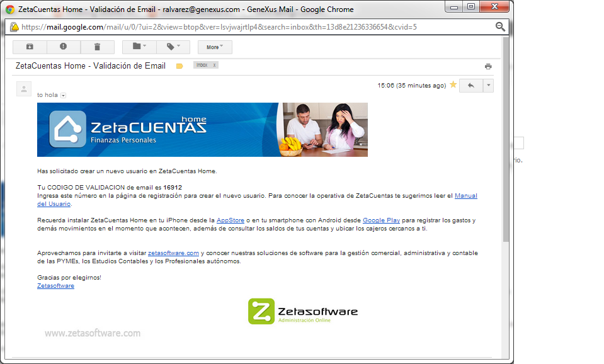Print the conversation using printer icon
604x364 pixels.
pyautogui.click(x=488, y=66)
